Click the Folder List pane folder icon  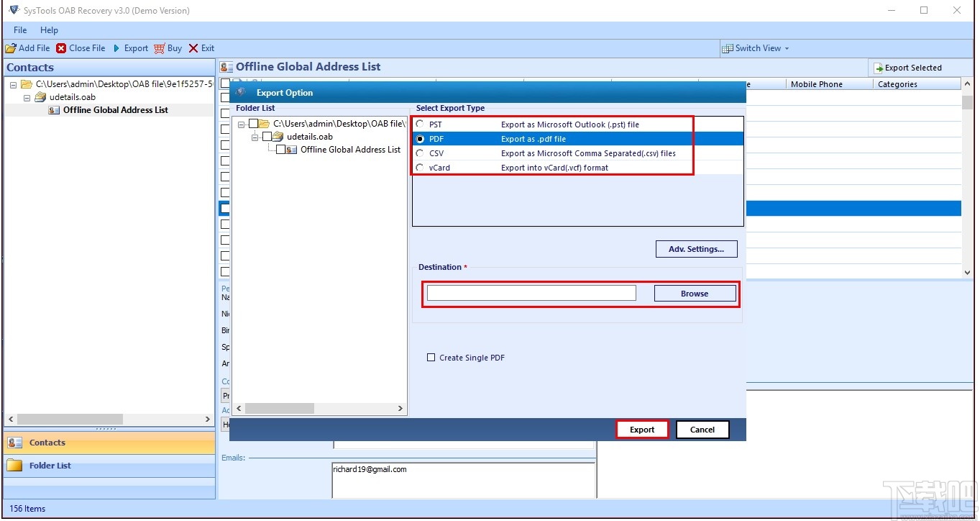coord(15,466)
